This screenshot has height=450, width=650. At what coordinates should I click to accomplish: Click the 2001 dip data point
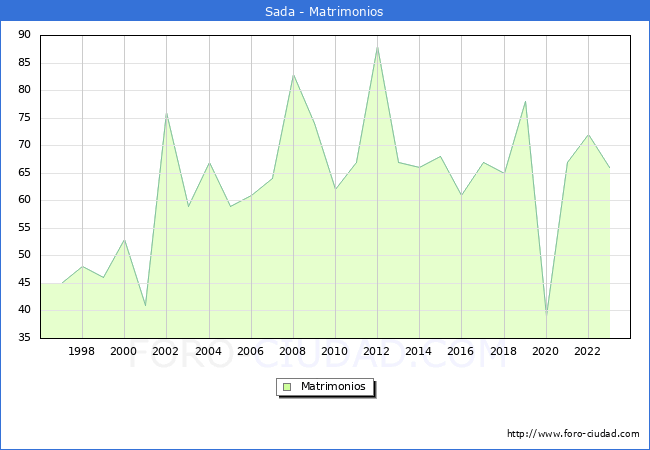pos(145,305)
